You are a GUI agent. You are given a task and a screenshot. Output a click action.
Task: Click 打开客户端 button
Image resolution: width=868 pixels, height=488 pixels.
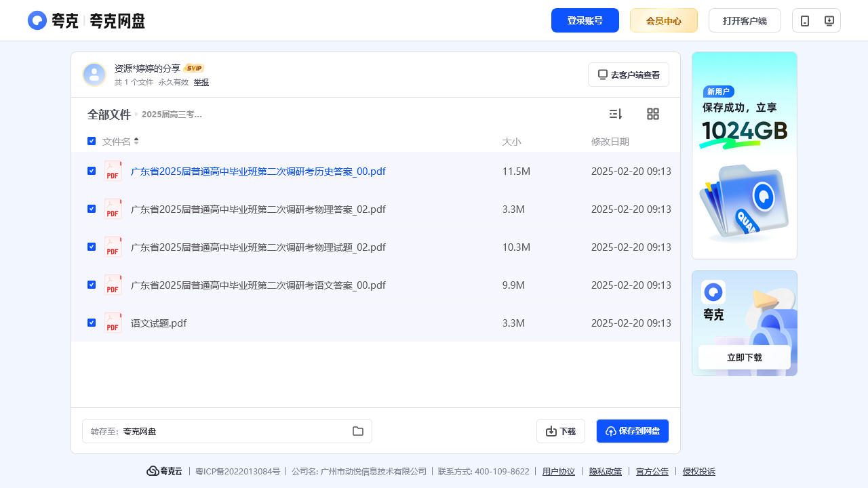745,20
